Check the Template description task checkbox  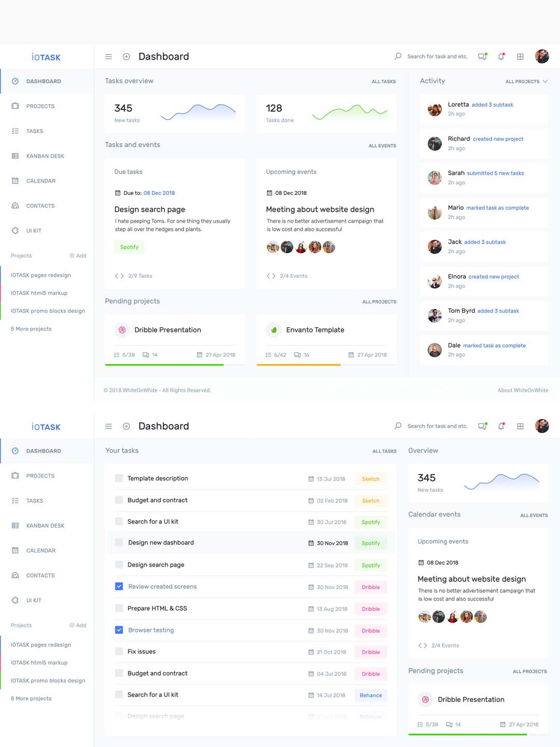click(x=119, y=478)
